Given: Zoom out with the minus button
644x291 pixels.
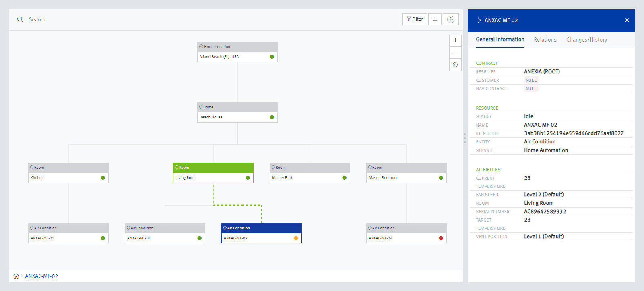Looking at the screenshot, I should coord(455,52).
